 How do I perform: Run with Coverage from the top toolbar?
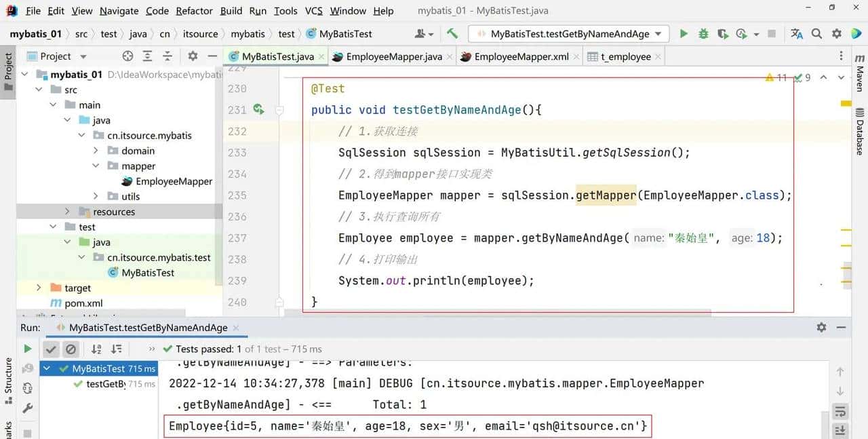(x=723, y=34)
